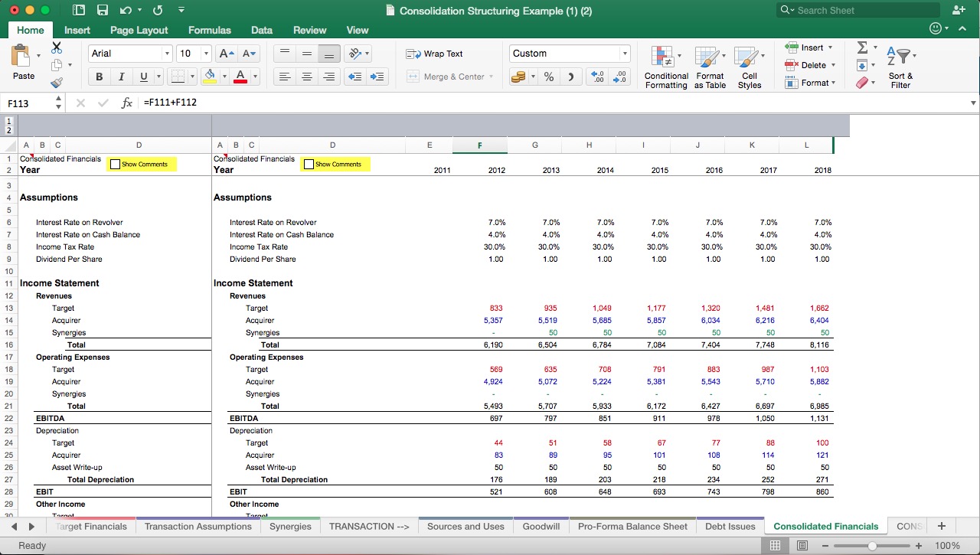Toggle Underline formatting
Screen dimensions: 980x555
[143, 77]
